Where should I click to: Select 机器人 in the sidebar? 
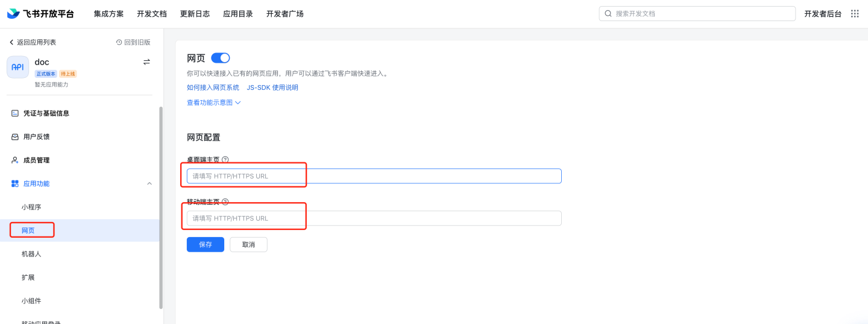[31, 254]
